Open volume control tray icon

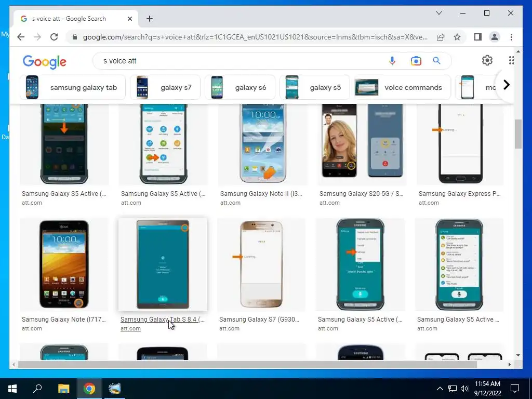coord(464,389)
